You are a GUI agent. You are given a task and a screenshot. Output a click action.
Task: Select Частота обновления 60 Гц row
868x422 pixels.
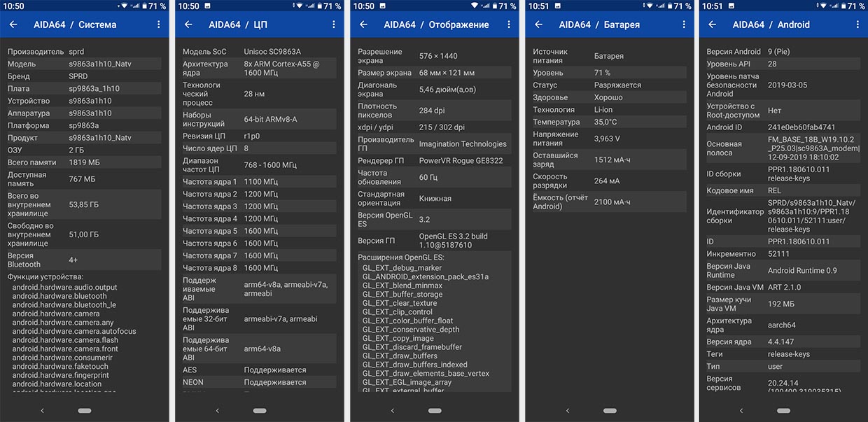(434, 178)
